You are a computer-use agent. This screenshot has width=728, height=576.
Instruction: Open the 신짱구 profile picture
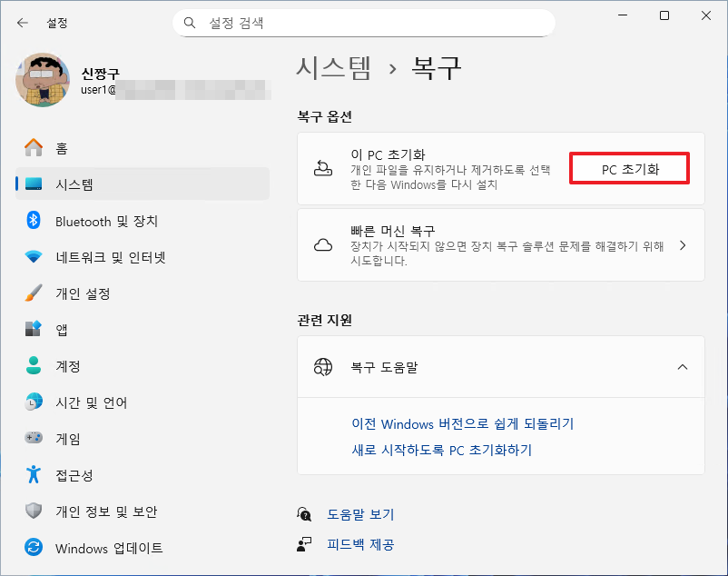[43, 80]
